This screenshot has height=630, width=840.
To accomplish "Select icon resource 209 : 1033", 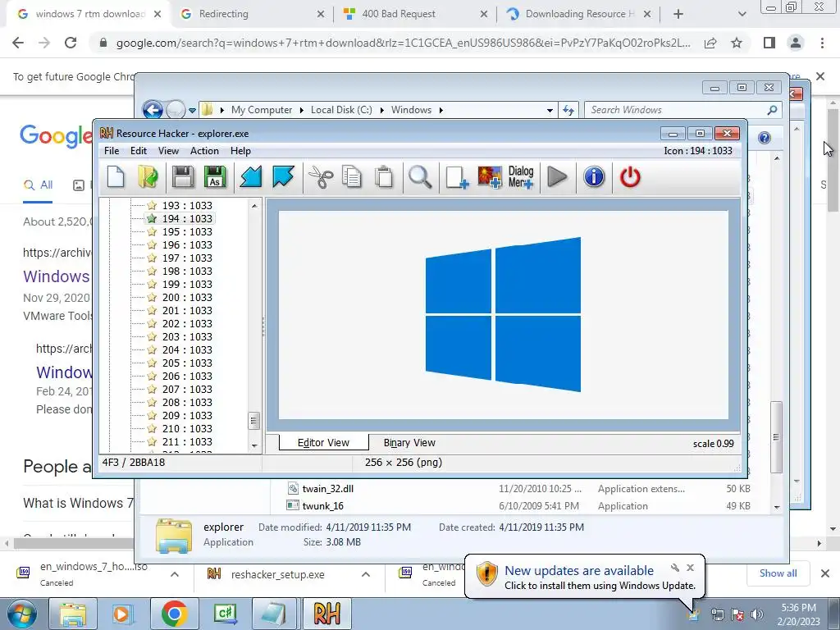I will point(187,415).
